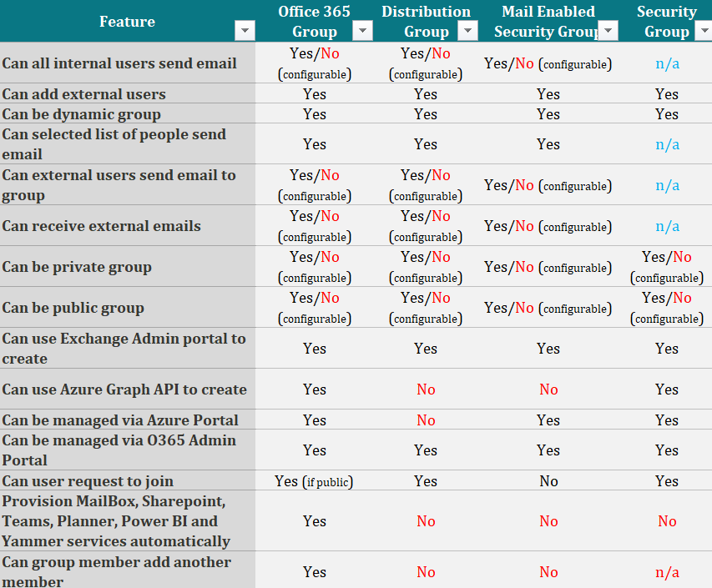
Task: Select the red No under Distribution Group for Azure Portal
Action: click(426, 420)
